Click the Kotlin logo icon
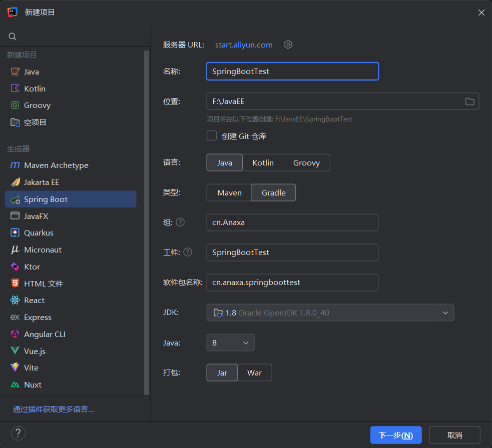Screen dimensions: 492x448 point(15,88)
